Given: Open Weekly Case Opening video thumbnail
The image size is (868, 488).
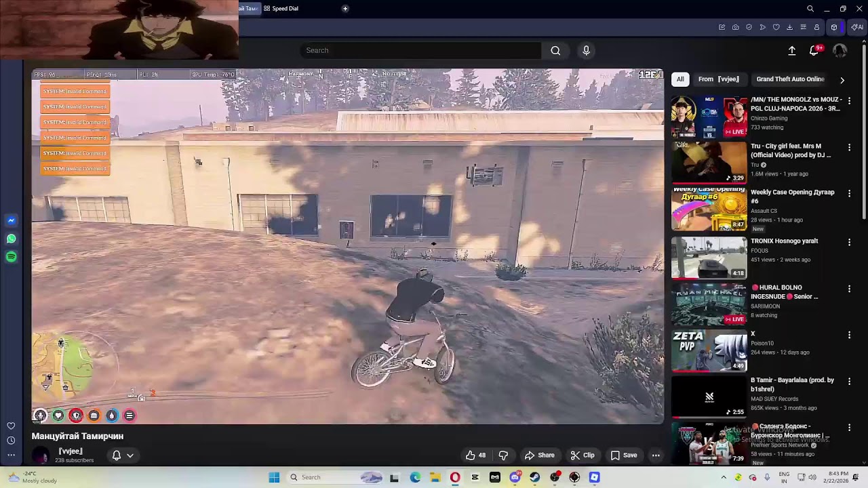Looking at the screenshot, I should pyautogui.click(x=709, y=209).
